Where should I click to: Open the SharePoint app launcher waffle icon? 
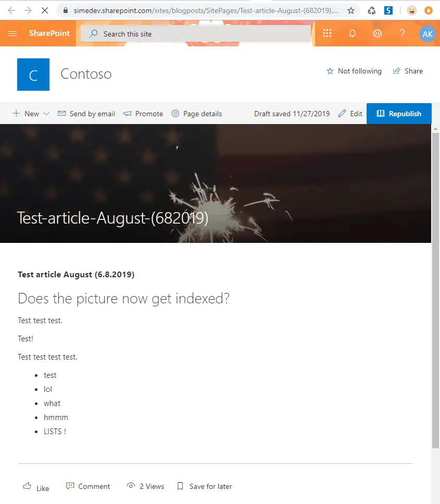point(327,34)
